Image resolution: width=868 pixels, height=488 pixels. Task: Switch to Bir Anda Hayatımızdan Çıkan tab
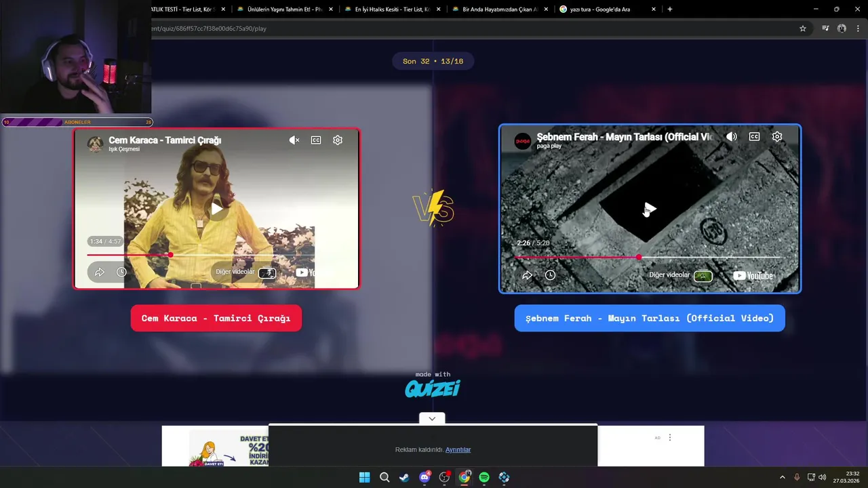(x=499, y=9)
